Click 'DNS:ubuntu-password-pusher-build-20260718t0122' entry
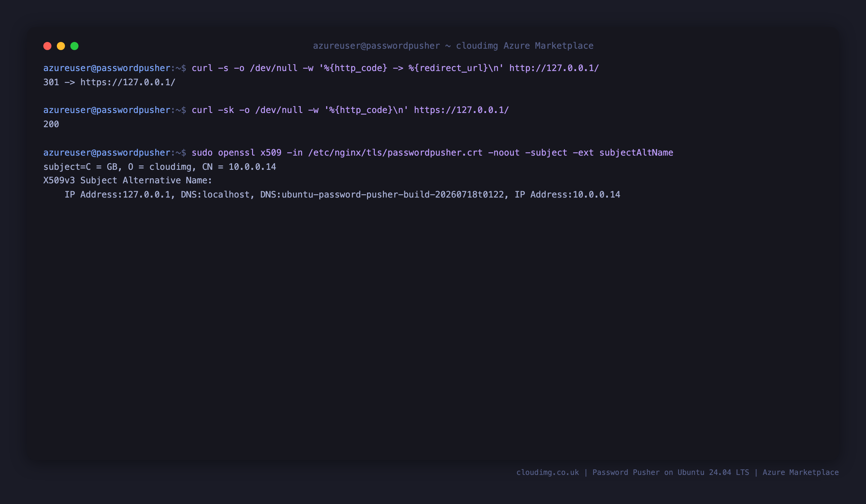Image resolution: width=866 pixels, height=504 pixels. point(382,194)
